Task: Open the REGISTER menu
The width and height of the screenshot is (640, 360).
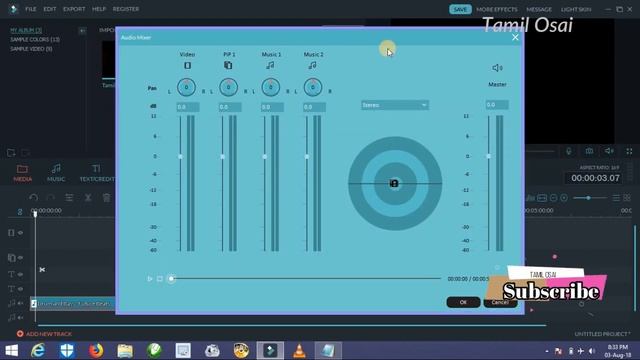Action: click(x=126, y=9)
